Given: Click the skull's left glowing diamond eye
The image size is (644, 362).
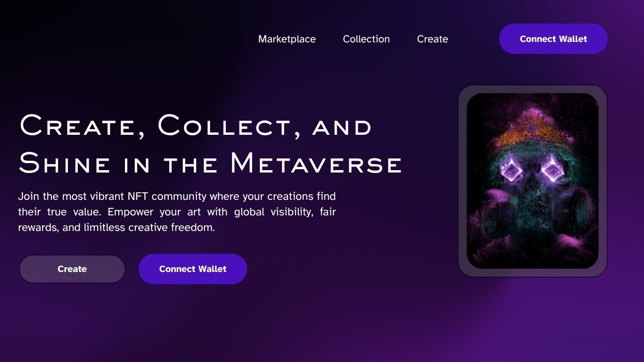Looking at the screenshot, I should coord(512,172).
